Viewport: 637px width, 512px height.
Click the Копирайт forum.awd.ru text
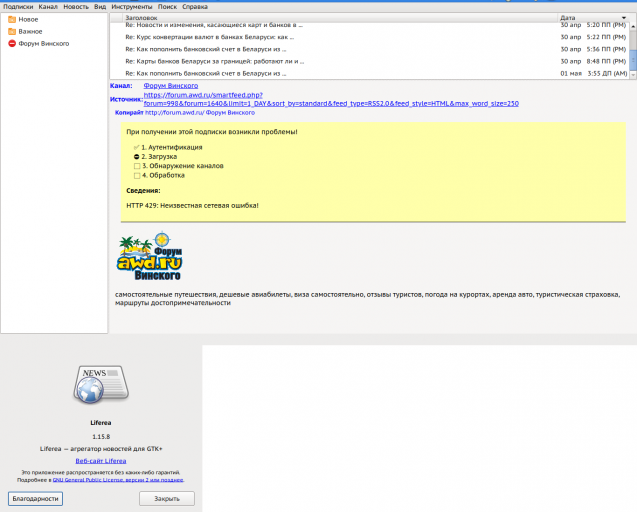tap(185, 113)
